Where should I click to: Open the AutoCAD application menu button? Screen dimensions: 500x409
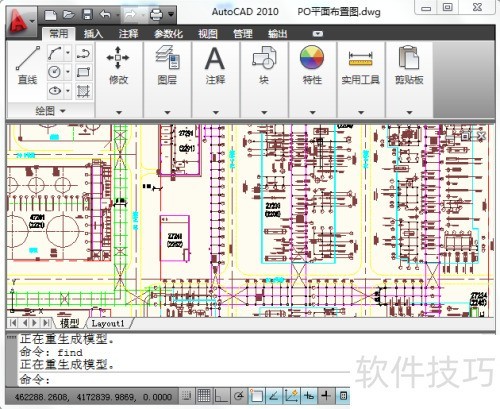21,22
